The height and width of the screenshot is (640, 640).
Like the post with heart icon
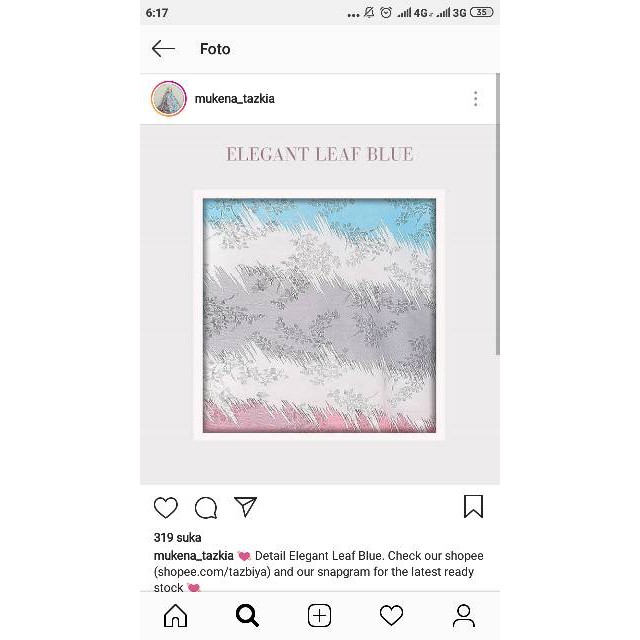(166, 507)
